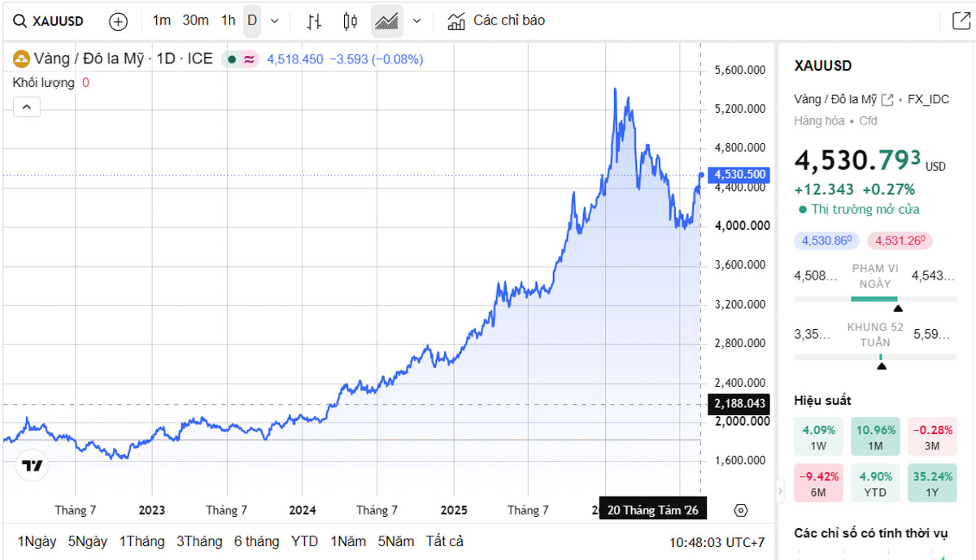Screen dimensions: 976x560
Task: Click the 4,530.500 current price label
Action: point(739,175)
